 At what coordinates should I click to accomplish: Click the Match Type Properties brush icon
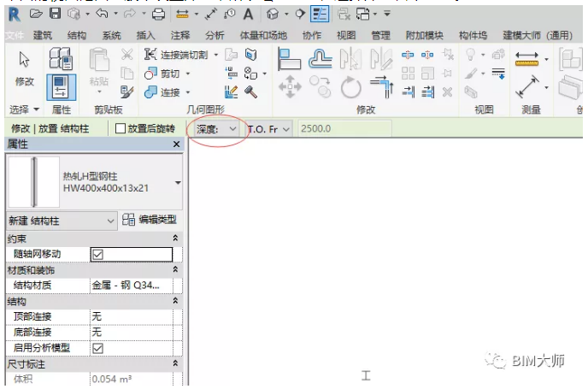tap(127, 91)
